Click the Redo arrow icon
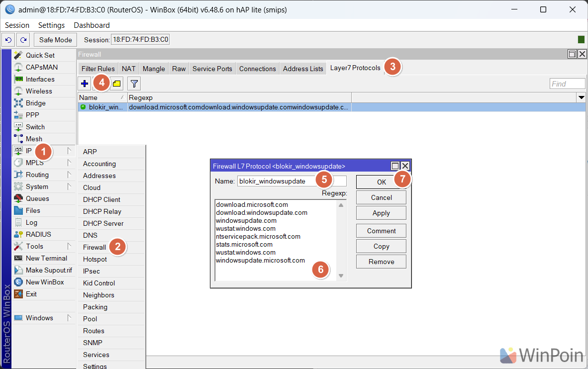Viewport: 588px width, 369px height. coord(23,40)
